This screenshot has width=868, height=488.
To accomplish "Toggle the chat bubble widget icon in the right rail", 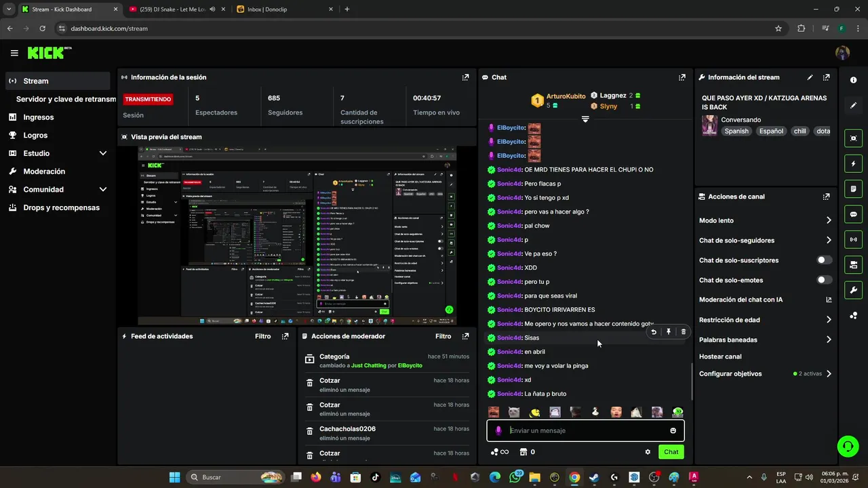I will (x=853, y=214).
